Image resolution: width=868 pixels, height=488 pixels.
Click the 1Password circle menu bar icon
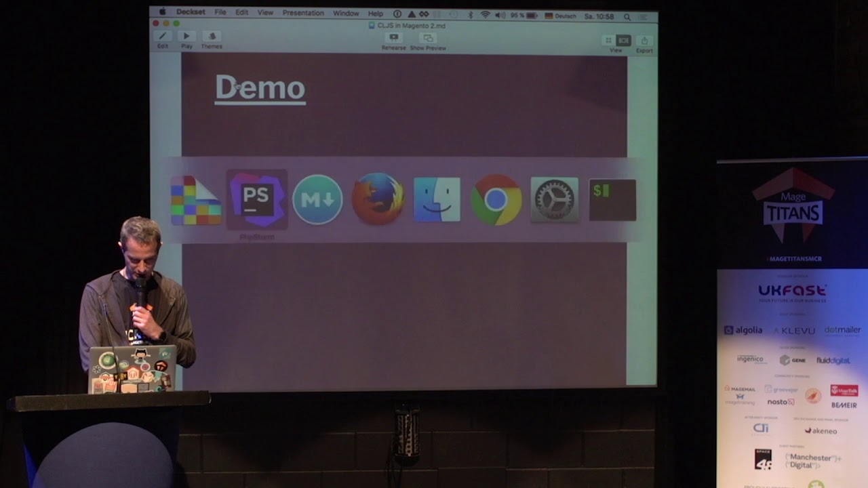coord(397,14)
